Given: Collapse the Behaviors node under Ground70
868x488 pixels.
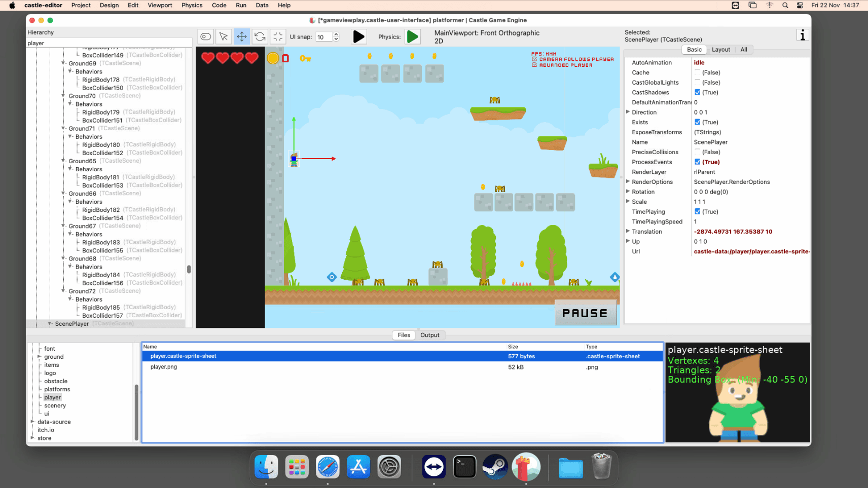Looking at the screenshot, I should (x=69, y=104).
